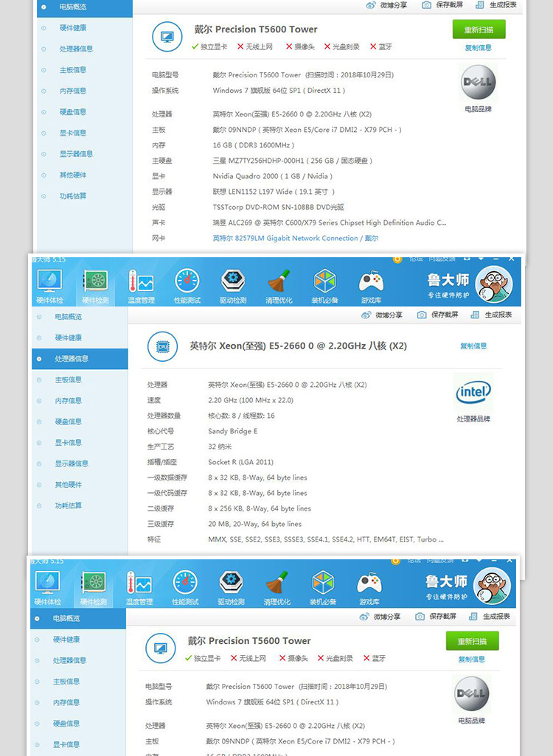
Task: Open 装机必备 in the bottom window toolbar
Action: pos(323,588)
